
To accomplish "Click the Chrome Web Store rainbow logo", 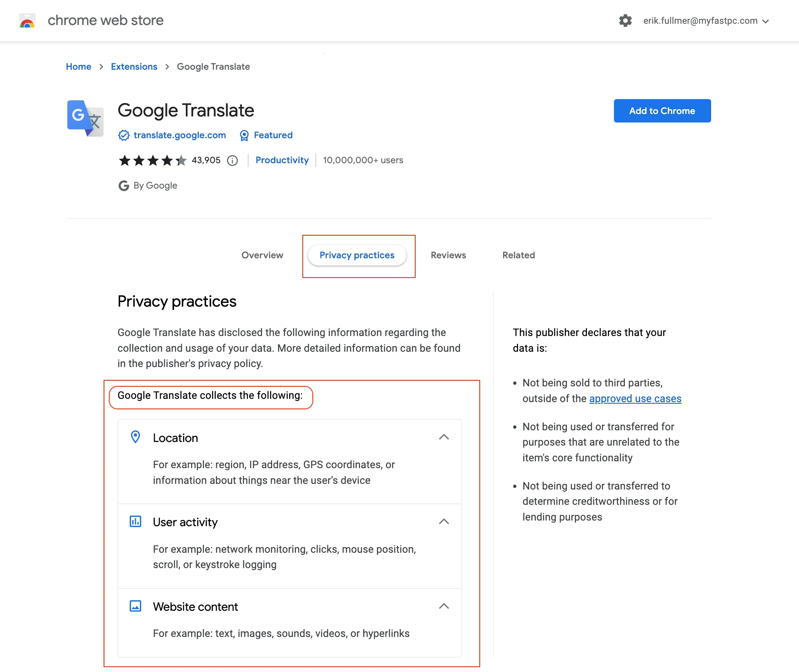I will tap(27, 21).
